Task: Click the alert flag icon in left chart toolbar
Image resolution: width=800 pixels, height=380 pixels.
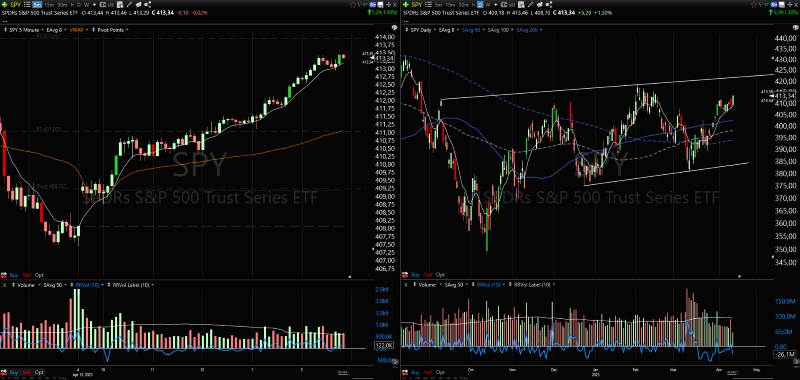Action: [139, 5]
